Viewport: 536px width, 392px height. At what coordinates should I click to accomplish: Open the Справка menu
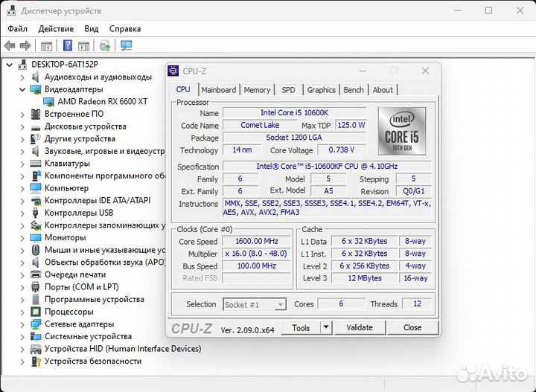point(125,28)
